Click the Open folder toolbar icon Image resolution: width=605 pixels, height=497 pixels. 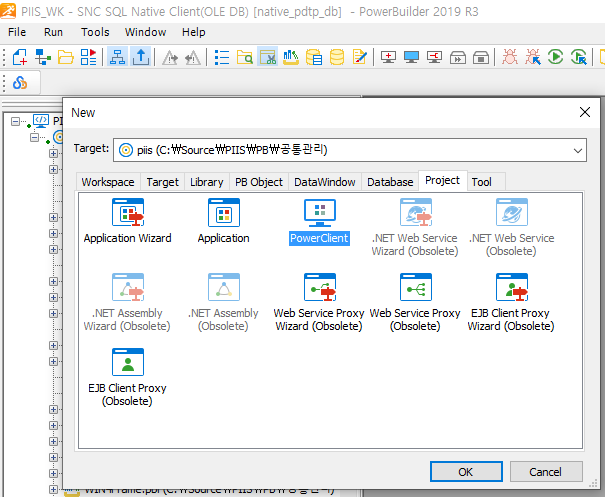(66, 57)
